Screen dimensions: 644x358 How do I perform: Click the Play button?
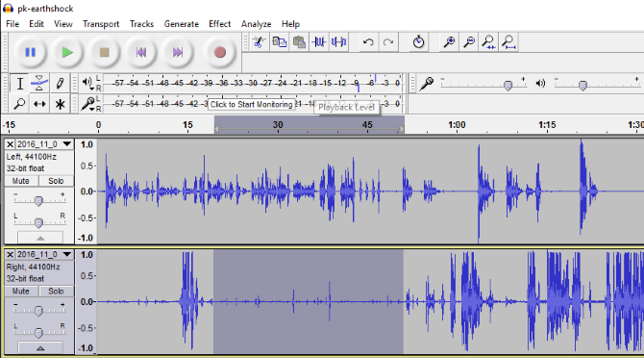tap(67, 52)
